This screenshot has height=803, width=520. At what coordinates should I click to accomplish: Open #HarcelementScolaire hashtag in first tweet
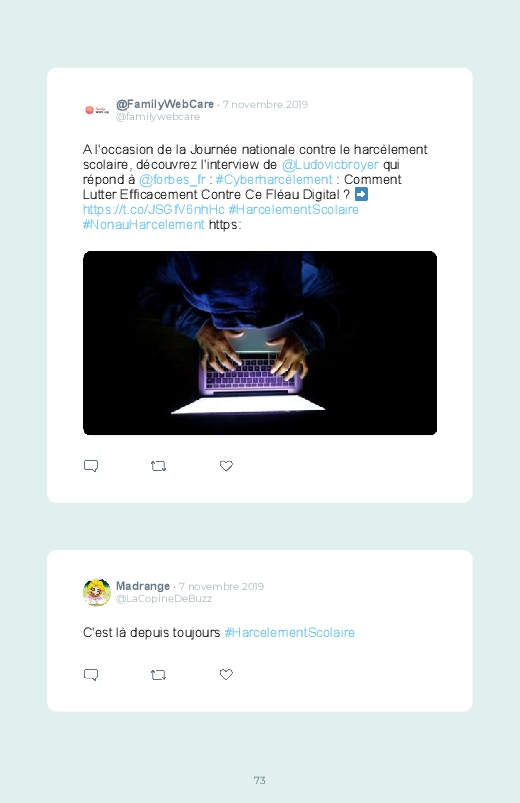pos(294,209)
